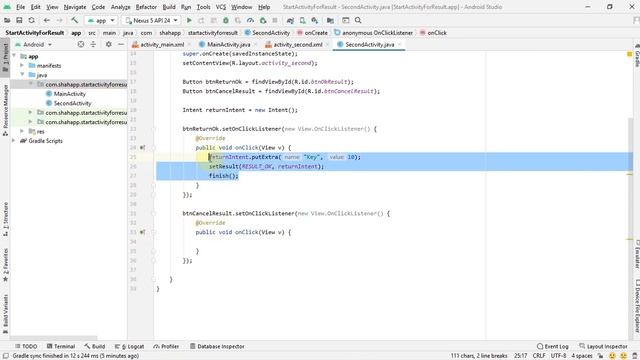Select MainActivity in project tree
640x360 pixels.
click(x=70, y=93)
